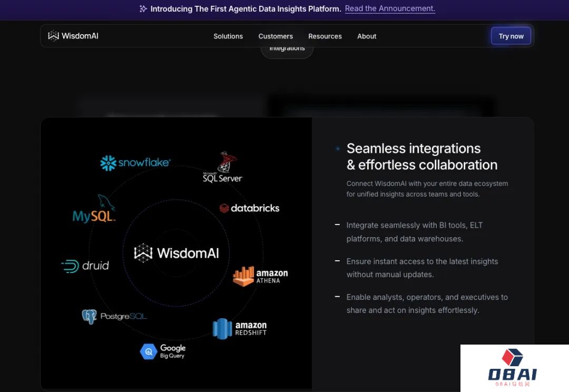Click the 'Enable analysts, operators, and executives' bullet

(427, 303)
